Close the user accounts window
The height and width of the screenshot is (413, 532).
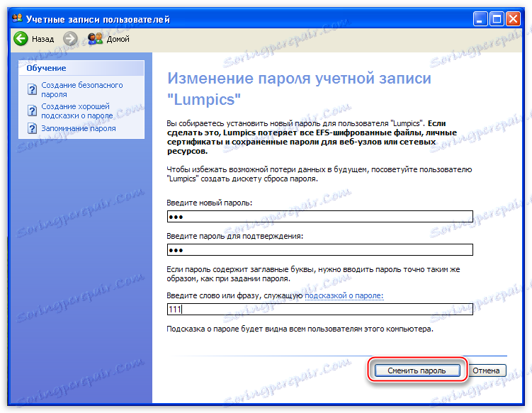point(514,19)
